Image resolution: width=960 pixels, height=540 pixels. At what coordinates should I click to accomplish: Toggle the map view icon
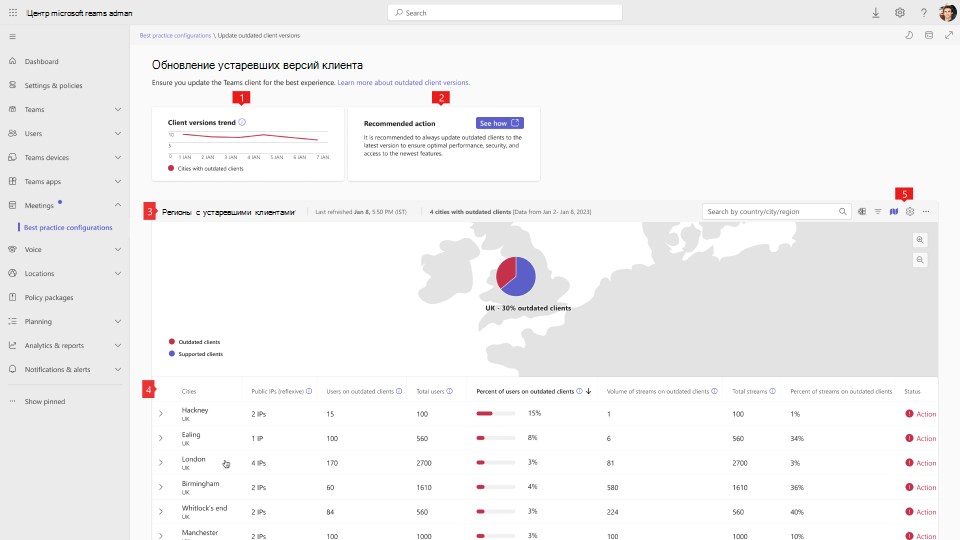tap(893, 211)
